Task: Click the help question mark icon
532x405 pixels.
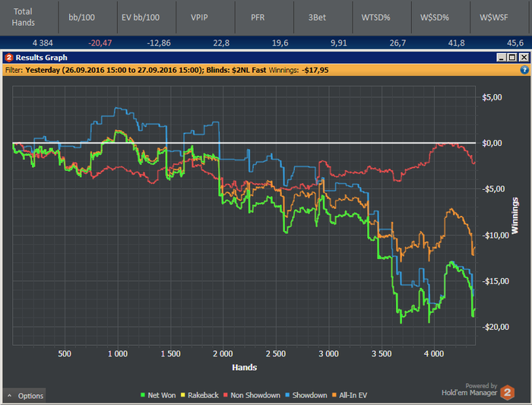Action: point(524,70)
